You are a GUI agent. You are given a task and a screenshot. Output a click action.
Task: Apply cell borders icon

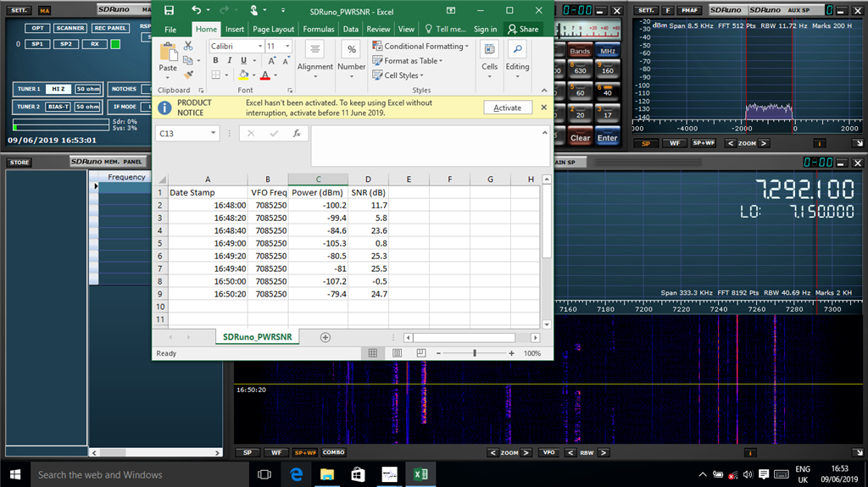coord(216,75)
